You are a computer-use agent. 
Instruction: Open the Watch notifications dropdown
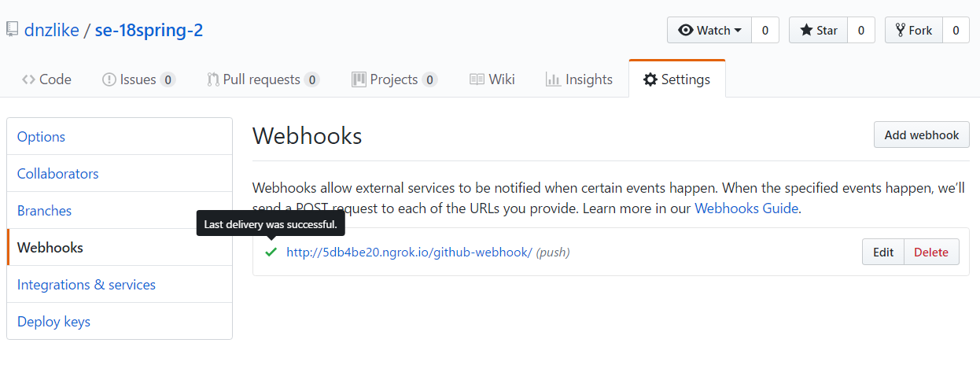pos(709,30)
